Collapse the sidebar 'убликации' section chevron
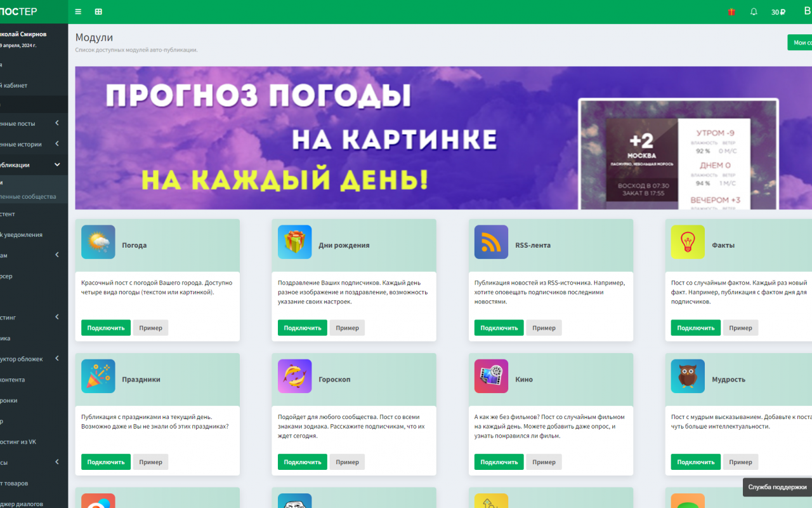The height and width of the screenshot is (508, 812). 57,164
